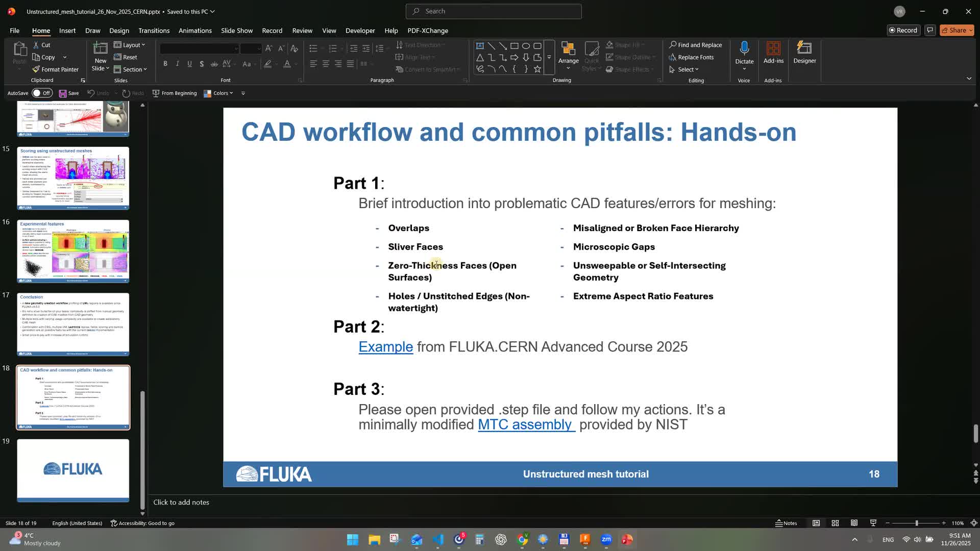Open the Colors dropdown in quick access
980x551 pixels.
tap(218, 93)
